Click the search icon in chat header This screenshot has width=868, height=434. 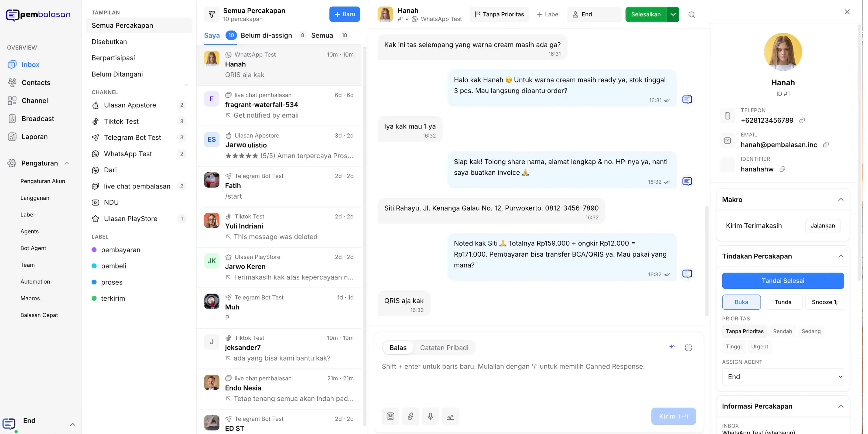click(x=692, y=14)
